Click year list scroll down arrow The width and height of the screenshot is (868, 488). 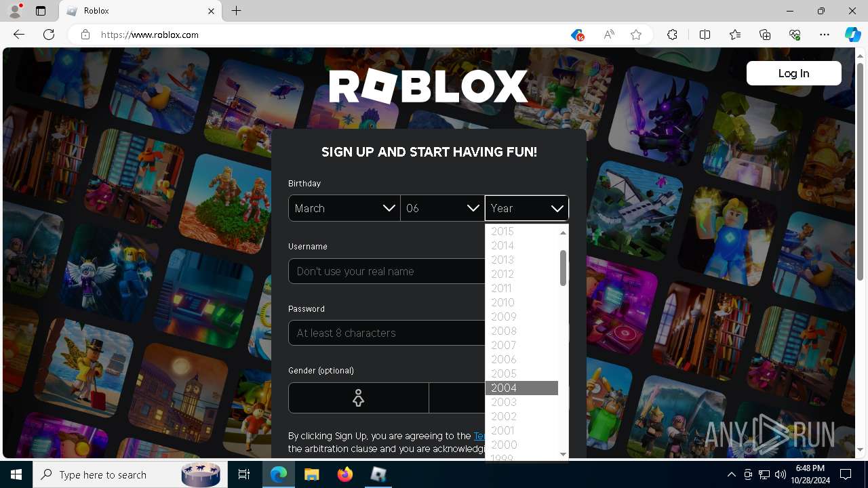click(x=563, y=453)
